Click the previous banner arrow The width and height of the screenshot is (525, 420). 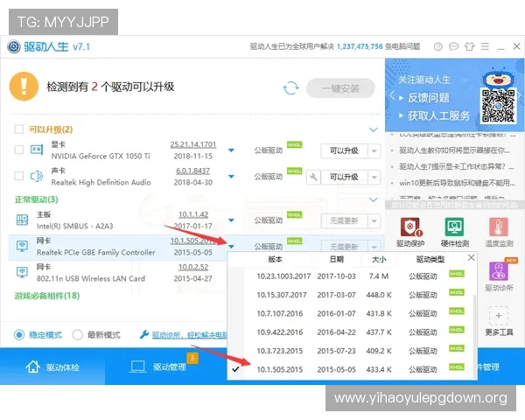click(x=392, y=95)
